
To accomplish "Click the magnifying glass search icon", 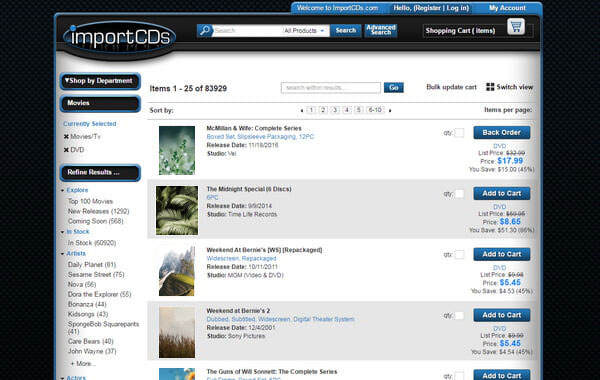I will (205, 30).
